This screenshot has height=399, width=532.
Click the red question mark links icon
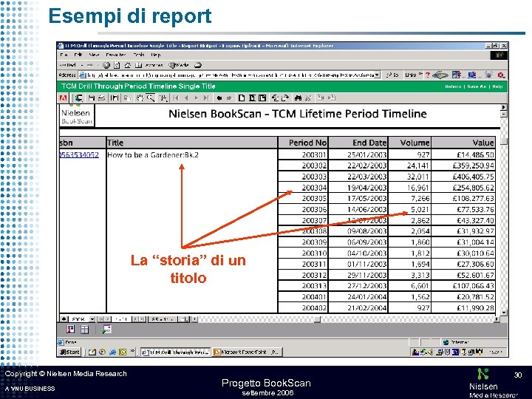coord(428,75)
